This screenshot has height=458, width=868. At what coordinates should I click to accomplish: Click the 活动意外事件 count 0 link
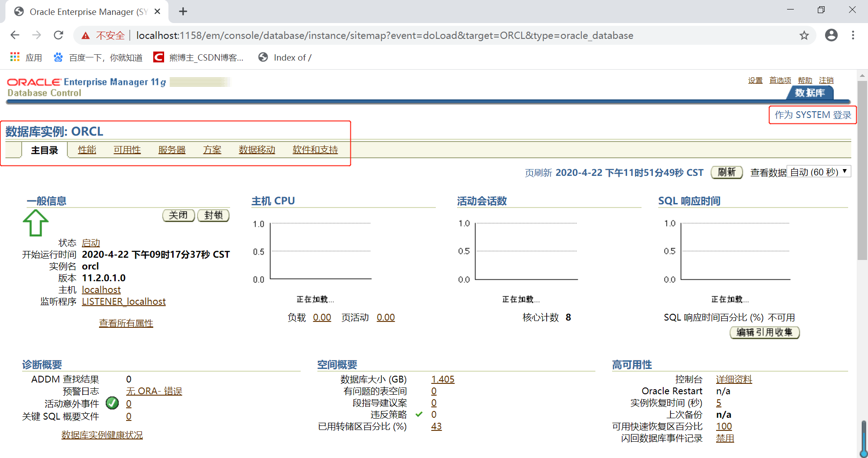(x=129, y=404)
